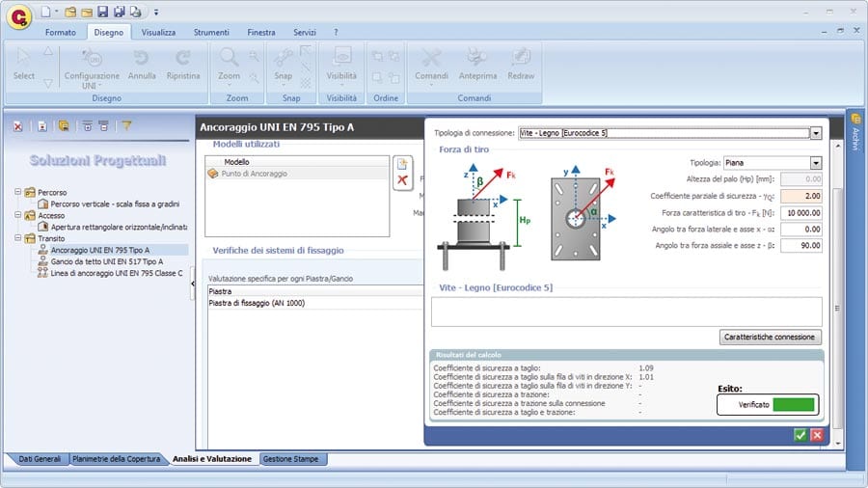This screenshot has height=488, width=868.
Task: Open the Comandi ribbon button
Action: pyautogui.click(x=431, y=68)
